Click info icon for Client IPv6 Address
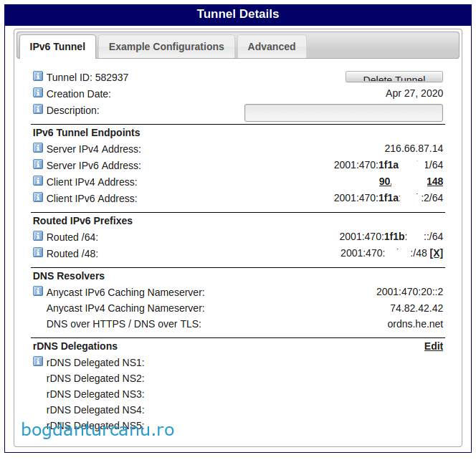476x460 pixels. (38, 198)
